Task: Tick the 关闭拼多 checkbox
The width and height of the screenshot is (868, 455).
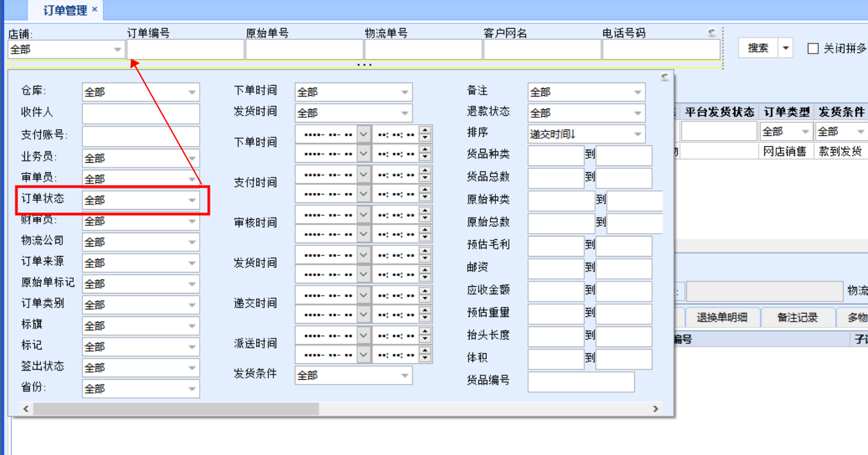Action: (813, 49)
